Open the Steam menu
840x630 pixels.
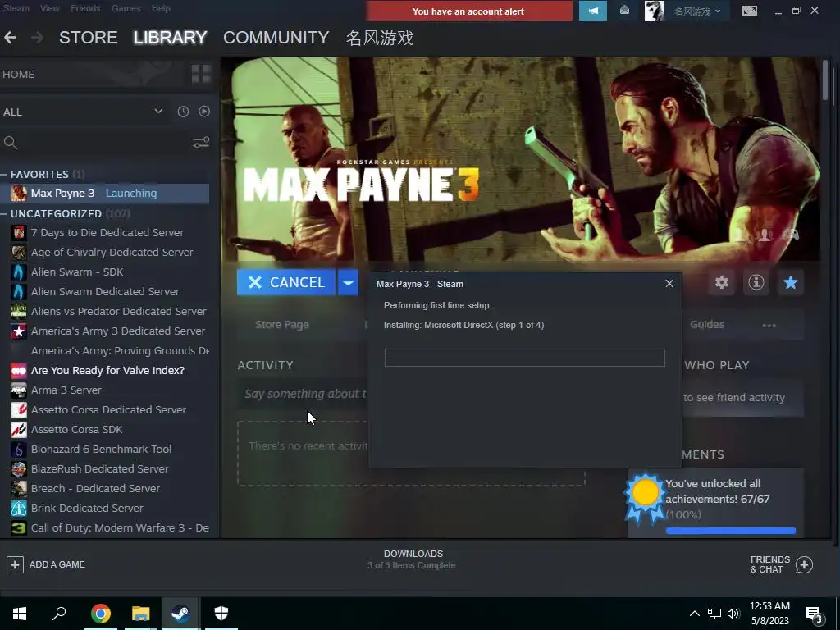click(x=16, y=8)
